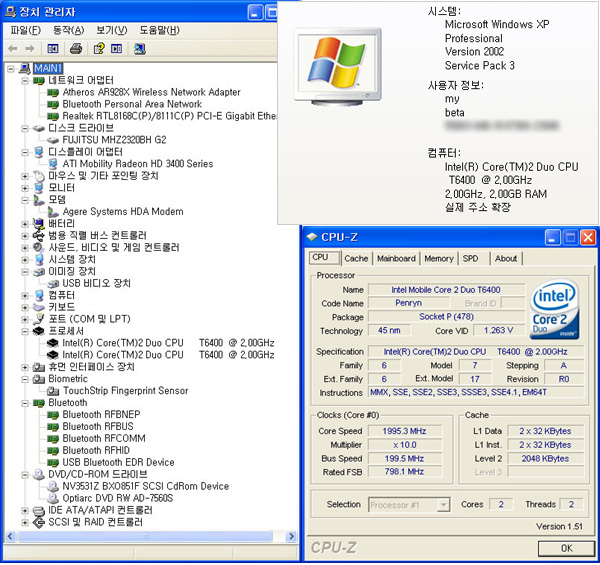Viewport: 600px width, 565px height.
Task: Expand the 키보드 category
Action: [25, 308]
